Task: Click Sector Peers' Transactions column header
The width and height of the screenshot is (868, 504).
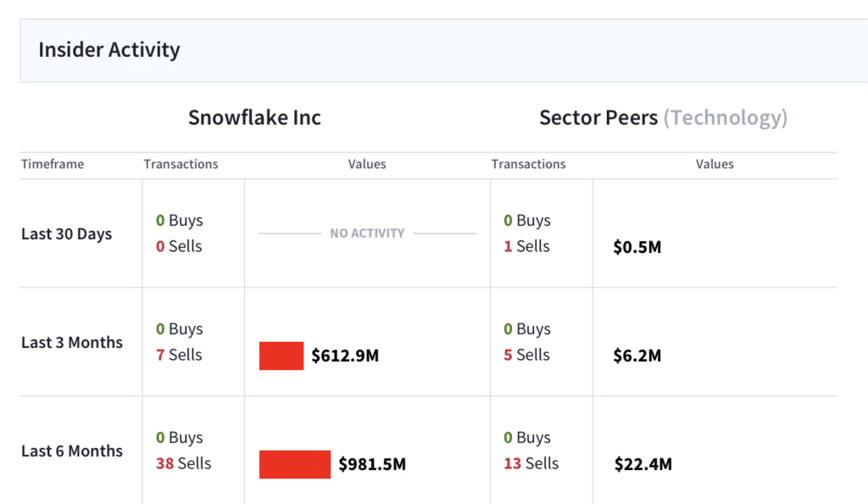Action: [x=529, y=164]
